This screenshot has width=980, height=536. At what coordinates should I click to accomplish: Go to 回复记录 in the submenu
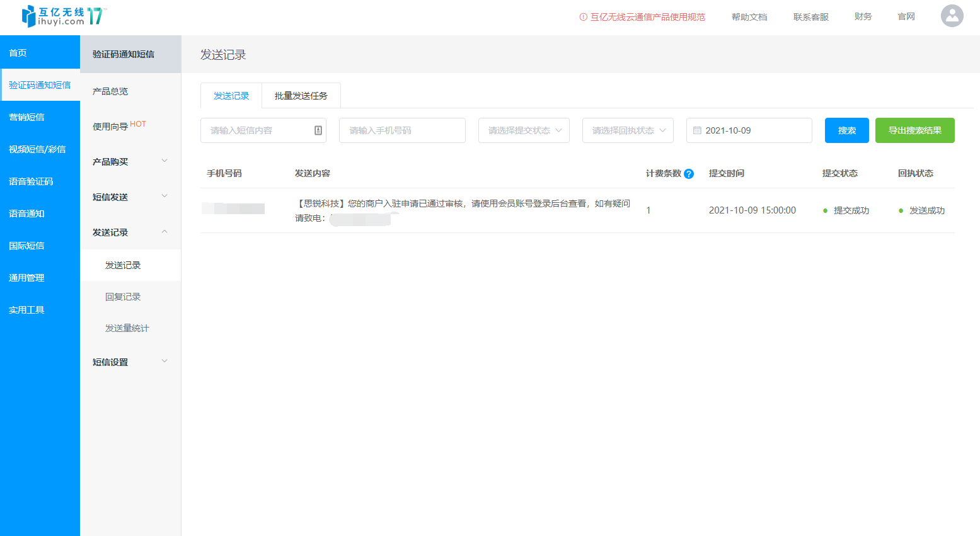coord(123,297)
